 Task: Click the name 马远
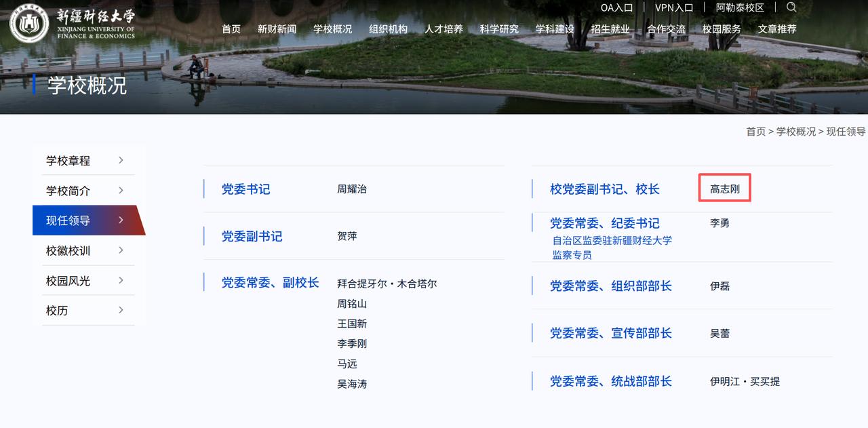[347, 364]
